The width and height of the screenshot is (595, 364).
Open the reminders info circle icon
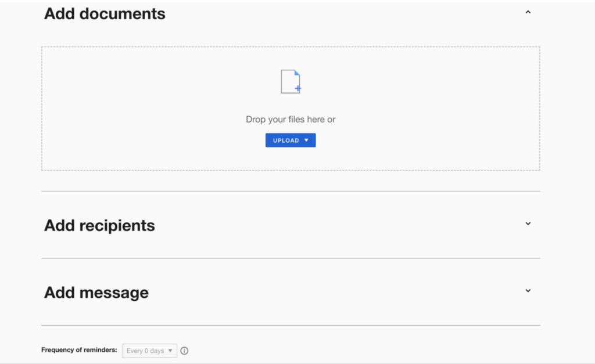[184, 351]
